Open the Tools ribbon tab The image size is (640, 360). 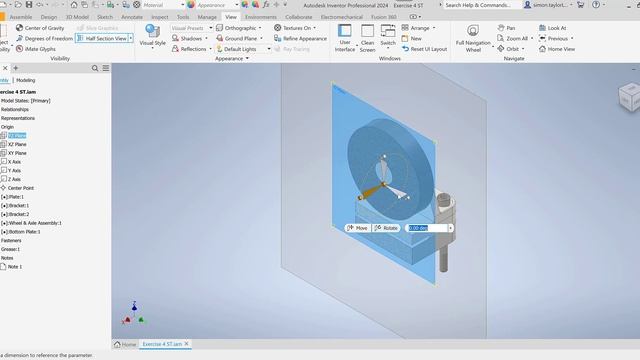tap(183, 17)
